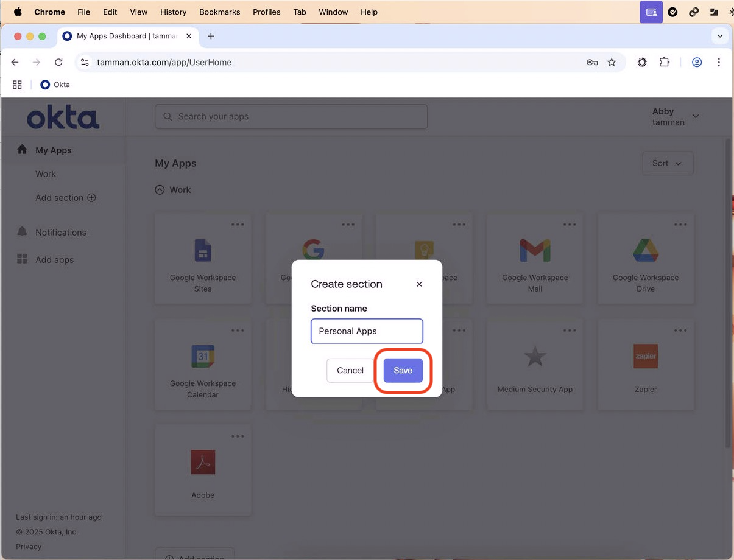734x560 pixels.
Task: Open the password key icon in address bar
Action: click(592, 62)
